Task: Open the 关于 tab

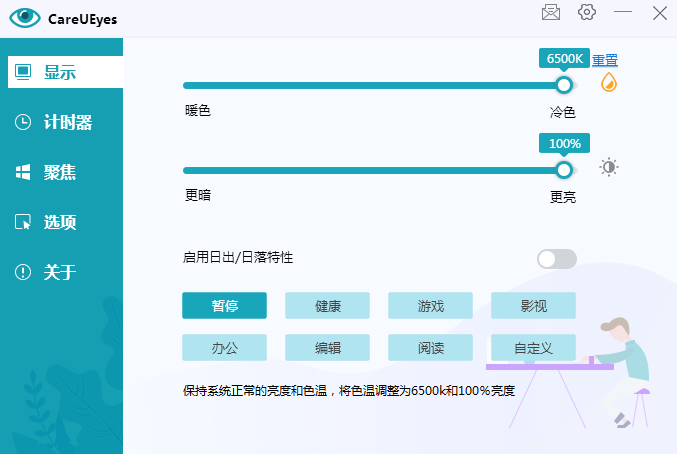Action: [x=61, y=272]
